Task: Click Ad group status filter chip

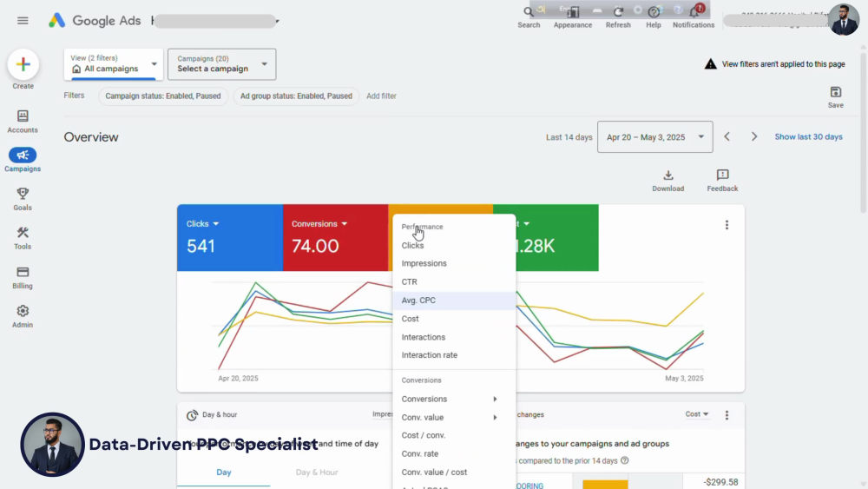Action: 296,96
